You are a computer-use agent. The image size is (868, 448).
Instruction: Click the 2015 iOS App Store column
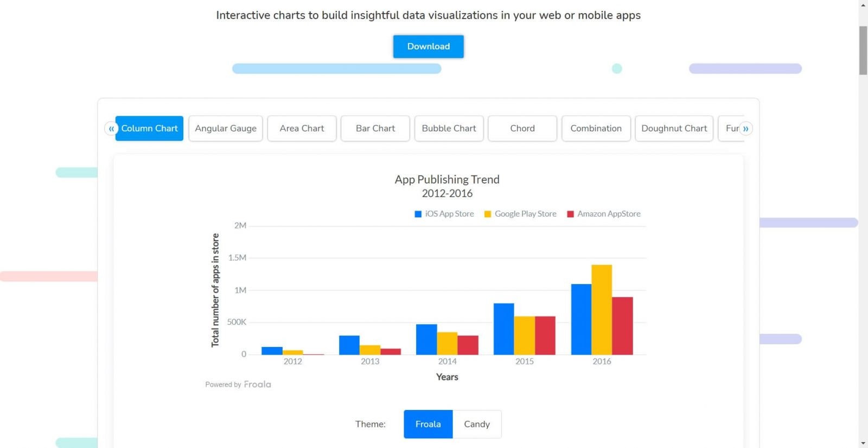pos(503,329)
